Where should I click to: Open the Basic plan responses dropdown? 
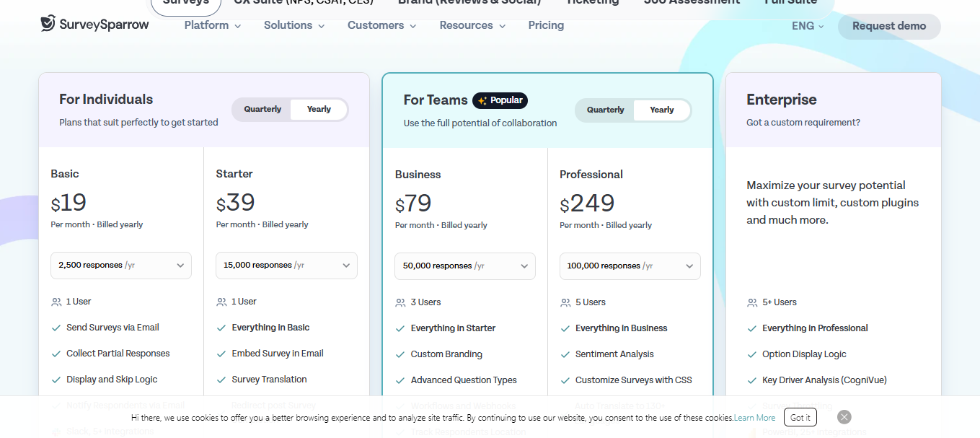click(x=121, y=266)
